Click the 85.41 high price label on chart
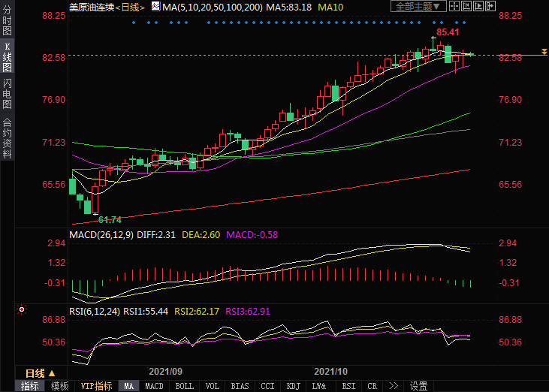Image resolution: width=549 pixels, height=392 pixels. [448, 32]
